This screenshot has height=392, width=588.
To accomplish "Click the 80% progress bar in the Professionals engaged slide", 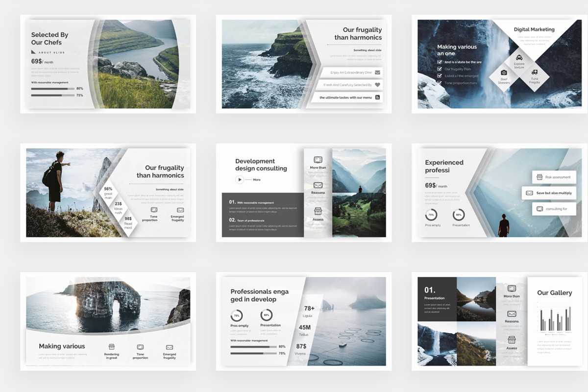I will pyautogui.click(x=253, y=347).
